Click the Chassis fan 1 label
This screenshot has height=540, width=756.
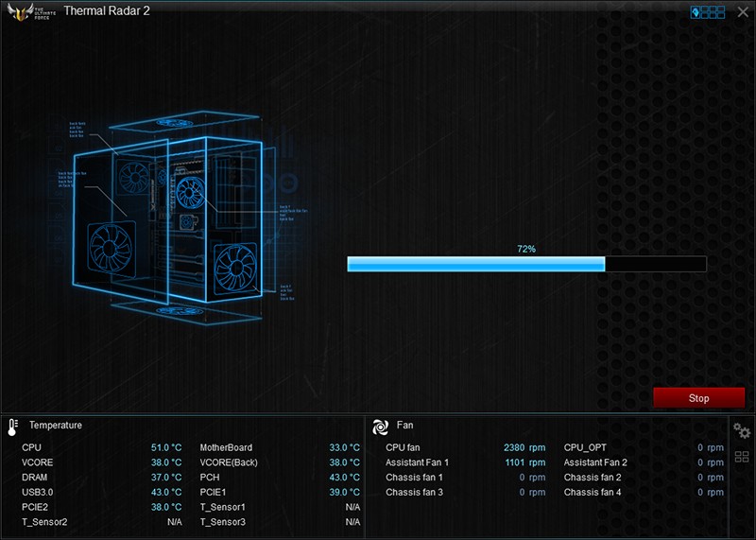click(x=414, y=478)
